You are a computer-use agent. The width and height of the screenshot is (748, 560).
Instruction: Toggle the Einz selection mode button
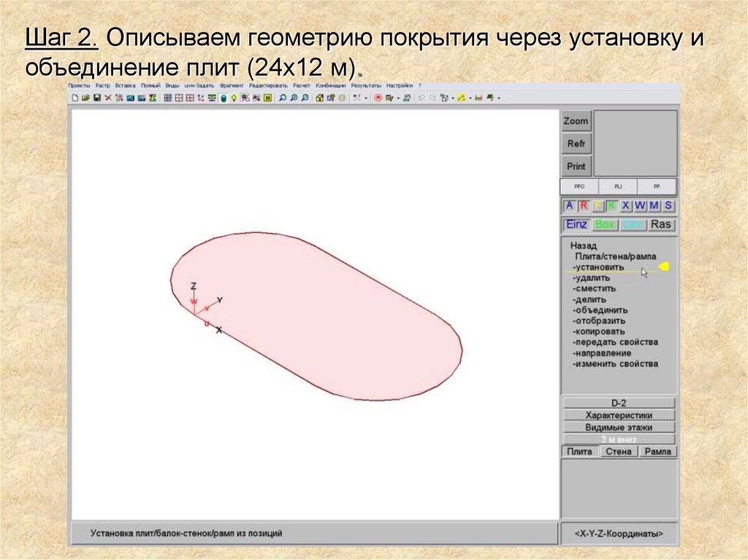click(x=576, y=225)
